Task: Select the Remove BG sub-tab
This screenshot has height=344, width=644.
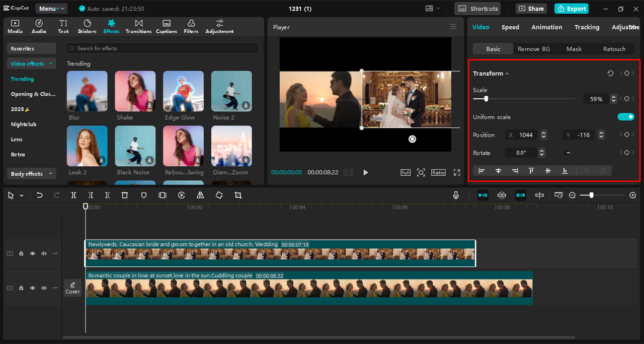Action: [x=534, y=49]
